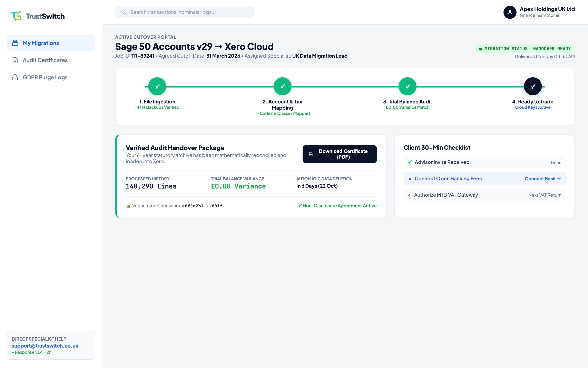The height and width of the screenshot is (368, 588).
Task: Select the Authorize MTD VAT Gateway checklist row
Action: pos(484,195)
